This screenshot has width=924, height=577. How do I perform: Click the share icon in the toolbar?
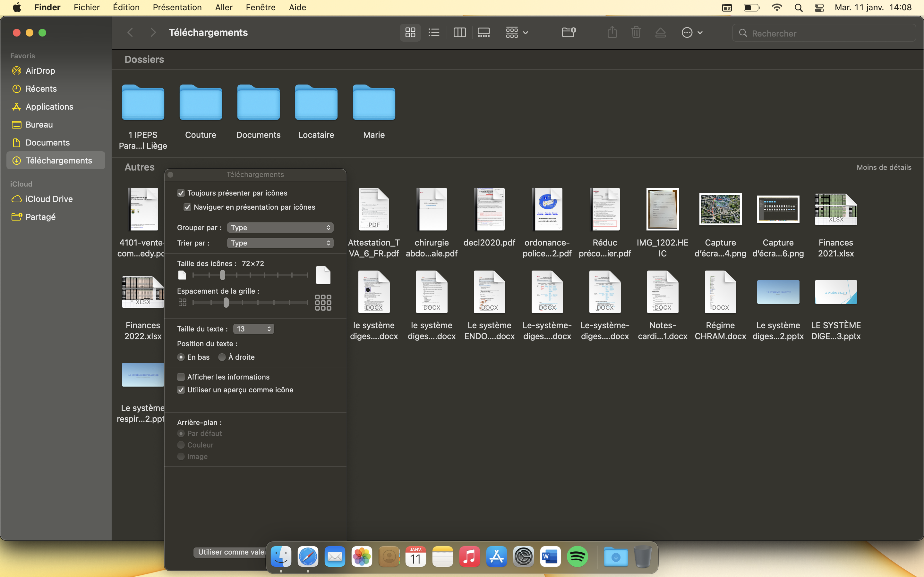tap(612, 32)
